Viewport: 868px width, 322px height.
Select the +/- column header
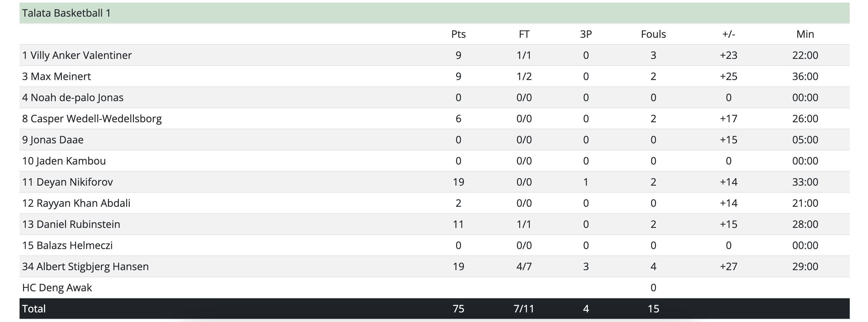point(728,34)
